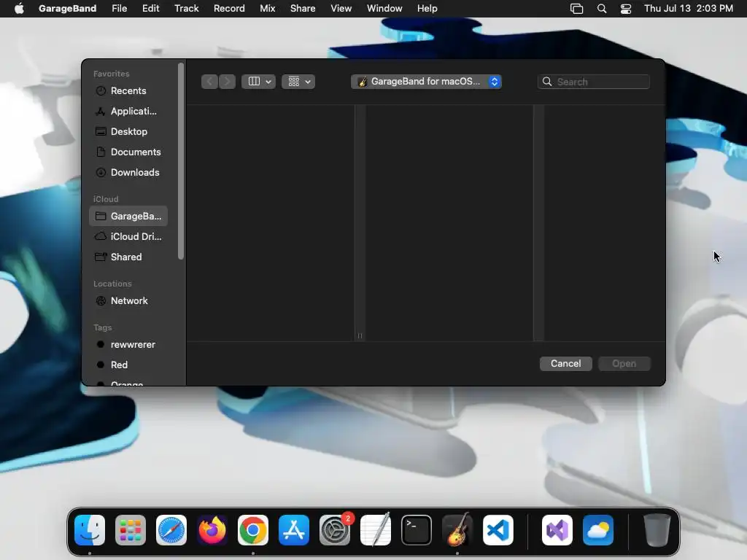747x560 pixels.
Task: Click the date and time in menu bar
Action: point(689,9)
